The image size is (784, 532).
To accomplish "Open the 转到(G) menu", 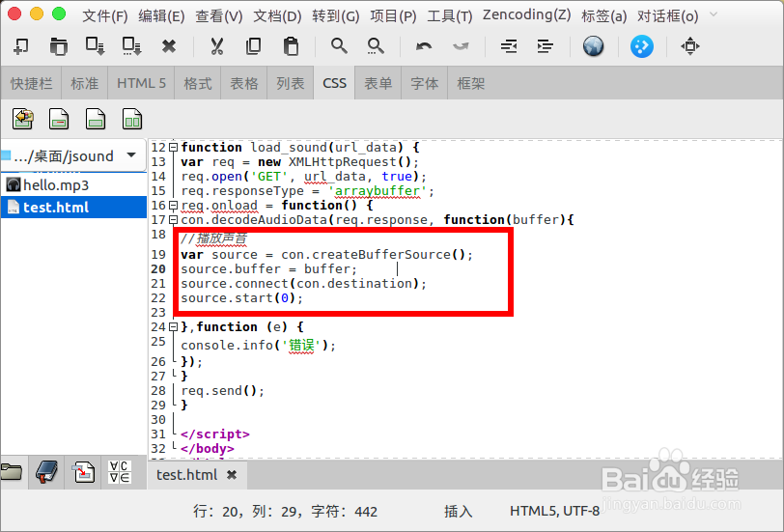I will coord(335,16).
